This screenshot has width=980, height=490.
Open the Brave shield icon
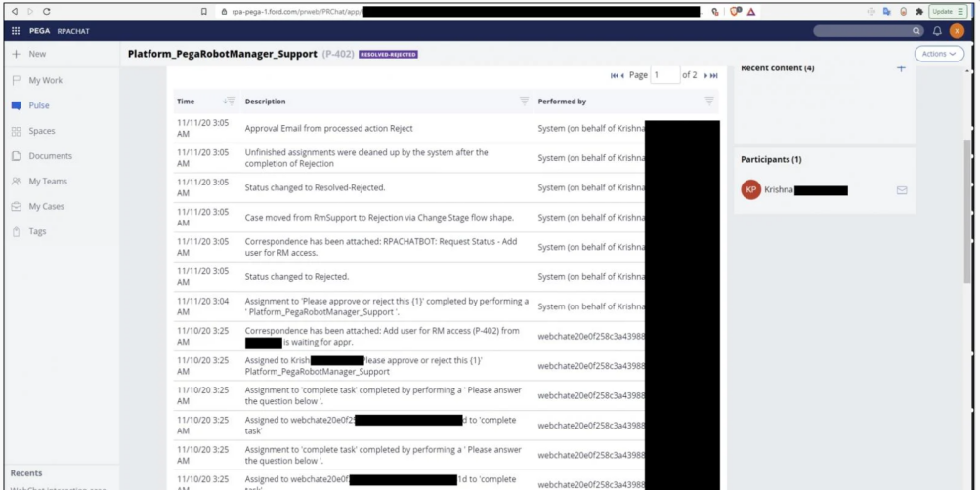736,12
